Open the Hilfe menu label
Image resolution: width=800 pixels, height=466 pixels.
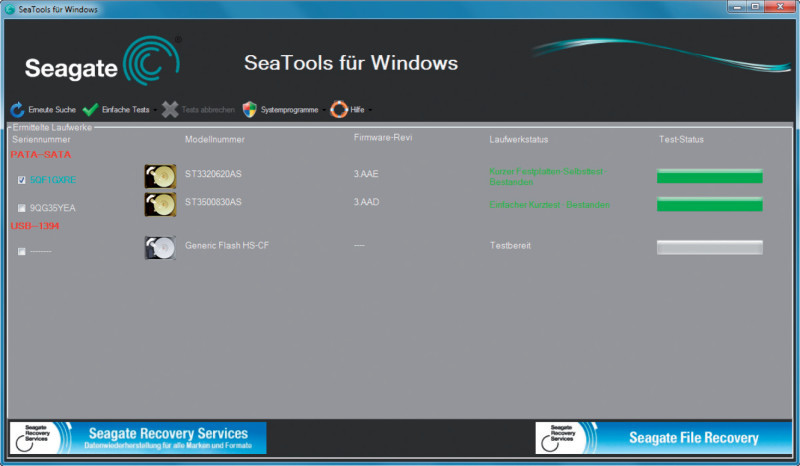point(357,110)
